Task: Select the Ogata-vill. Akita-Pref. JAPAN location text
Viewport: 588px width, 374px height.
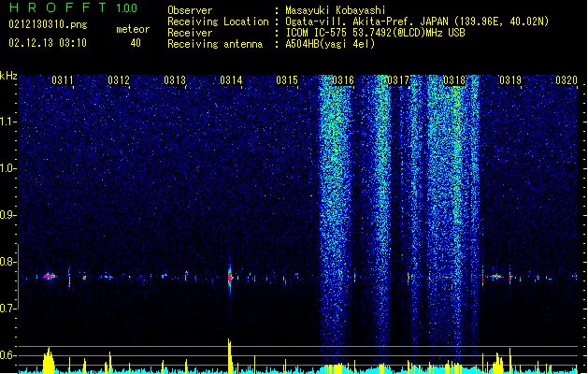Action: (x=417, y=22)
